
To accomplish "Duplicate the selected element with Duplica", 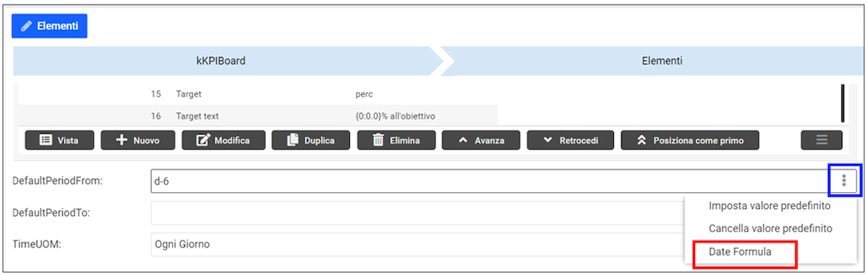I will [310, 141].
